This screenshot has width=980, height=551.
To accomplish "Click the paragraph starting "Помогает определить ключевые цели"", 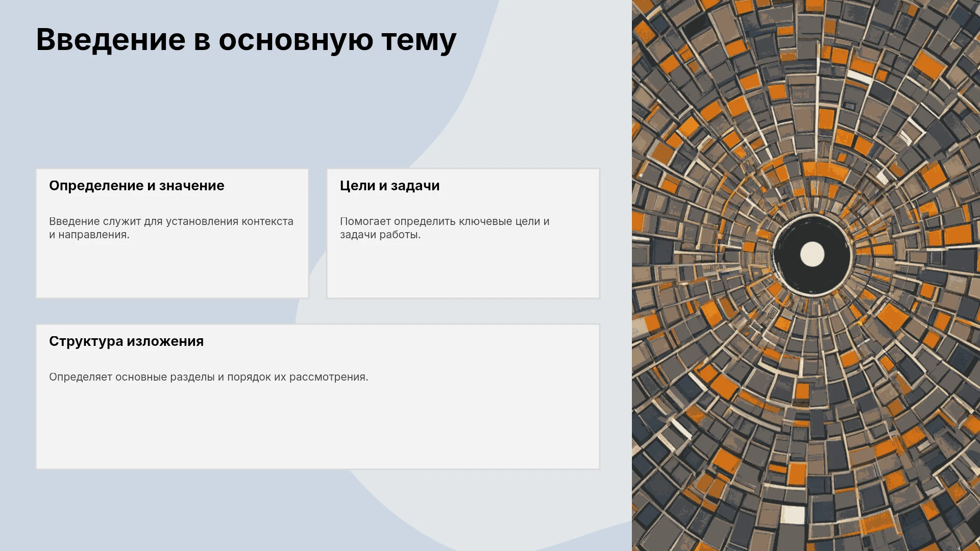I will (445, 228).
